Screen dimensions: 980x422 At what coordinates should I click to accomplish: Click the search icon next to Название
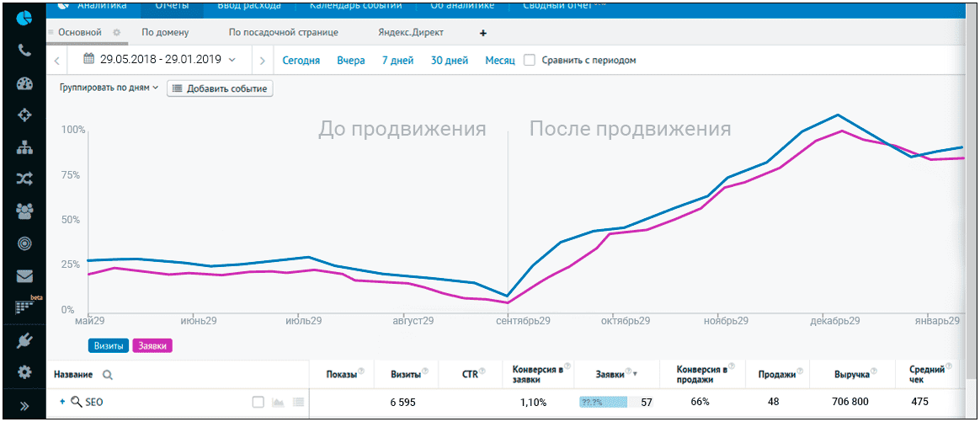click(x=108, y=375)
